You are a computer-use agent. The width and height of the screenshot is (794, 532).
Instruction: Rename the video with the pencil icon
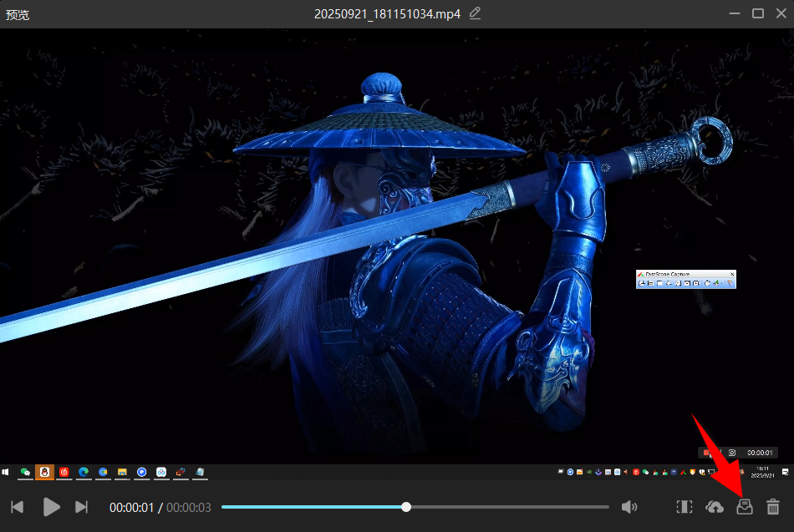[475, 13]
